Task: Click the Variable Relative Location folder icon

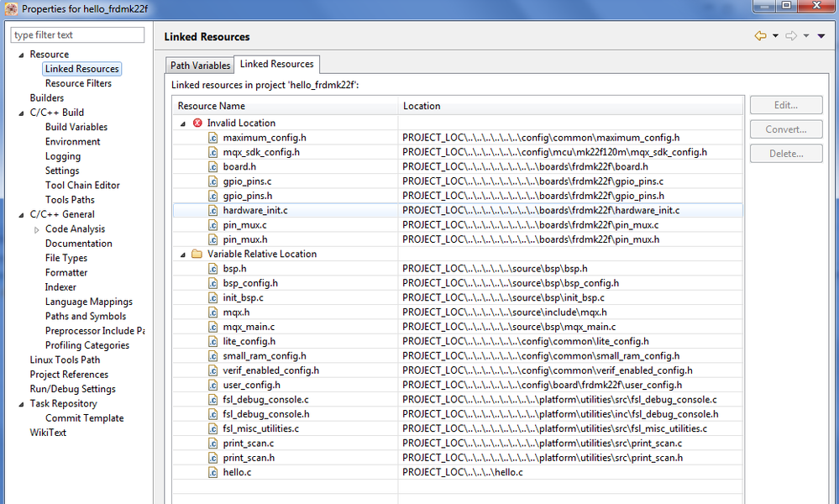Action: (x=197, y=254)
